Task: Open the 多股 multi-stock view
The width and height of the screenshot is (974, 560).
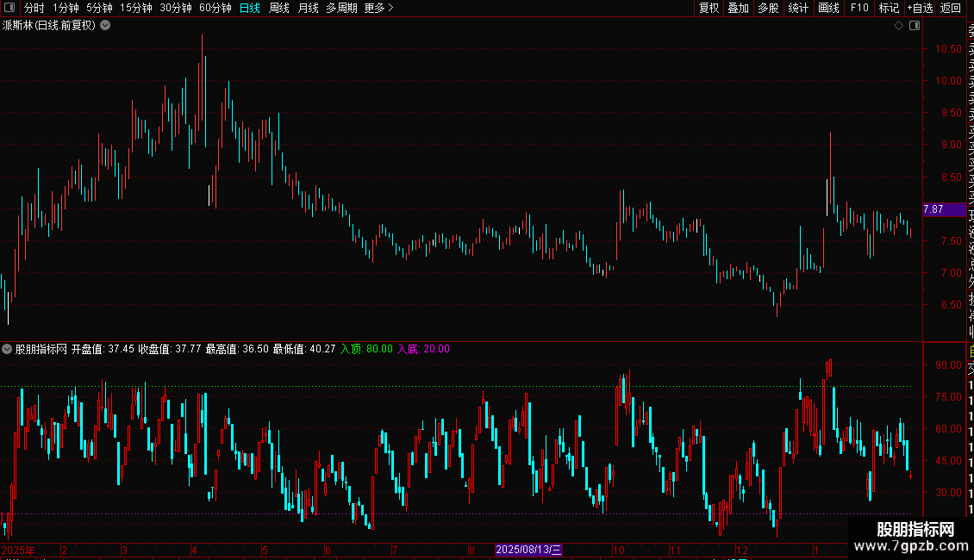Action: 768,8
